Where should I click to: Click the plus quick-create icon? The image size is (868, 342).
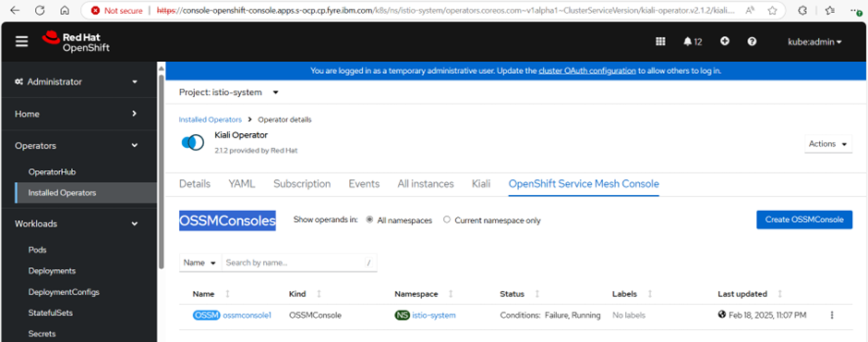pos(725,42)
